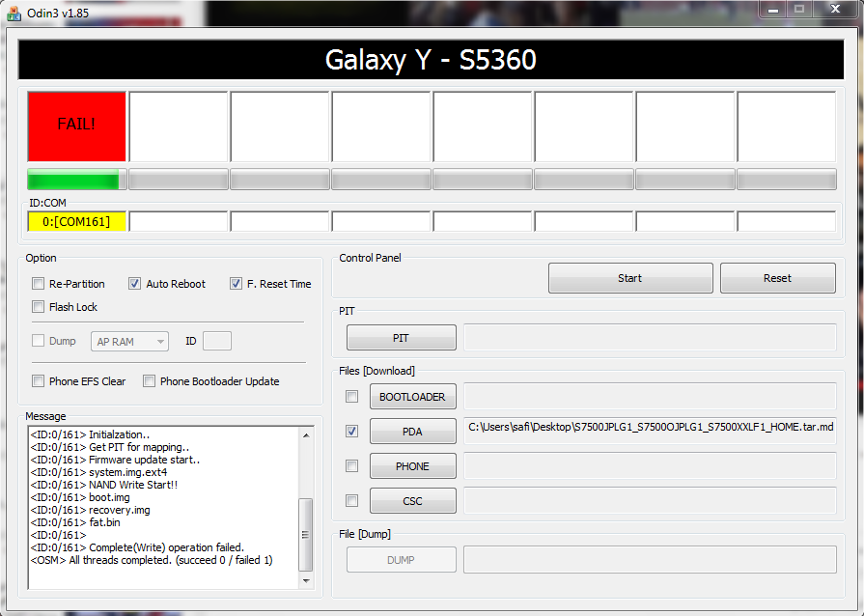
Task: Click the Odin3 title bar app icon
Action: [14, 13]
